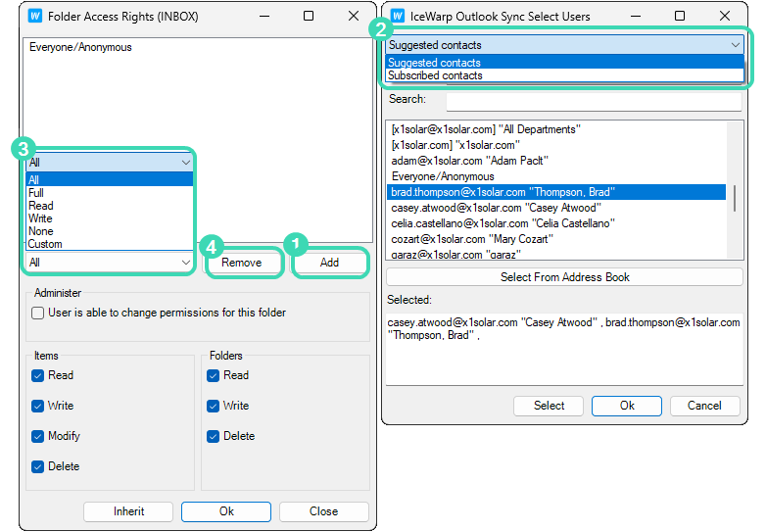Confirm Select Users dialog with Ok
The width and height of the screenshot is (766, 532).
pos(627,406)
